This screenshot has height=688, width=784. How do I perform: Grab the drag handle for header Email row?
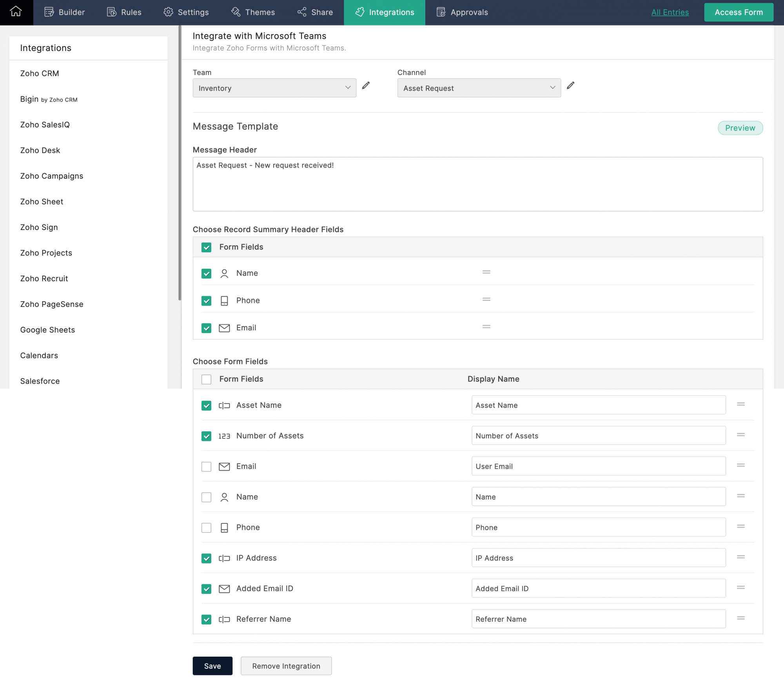[x=486, y=327]
